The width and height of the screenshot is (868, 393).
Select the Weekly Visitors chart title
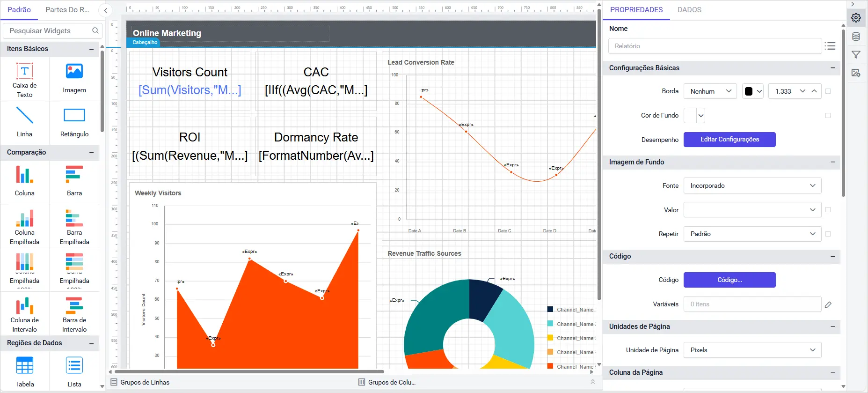tap(158, 193)
